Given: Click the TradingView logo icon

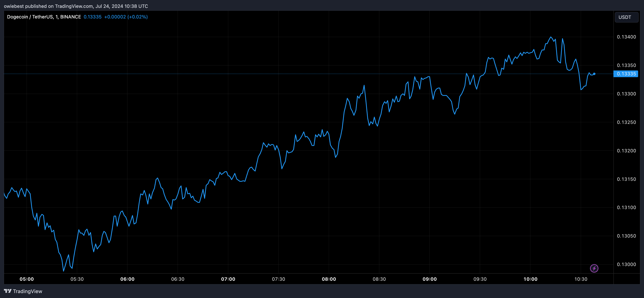Looking at the screenshot, I should tap(7, 291).
